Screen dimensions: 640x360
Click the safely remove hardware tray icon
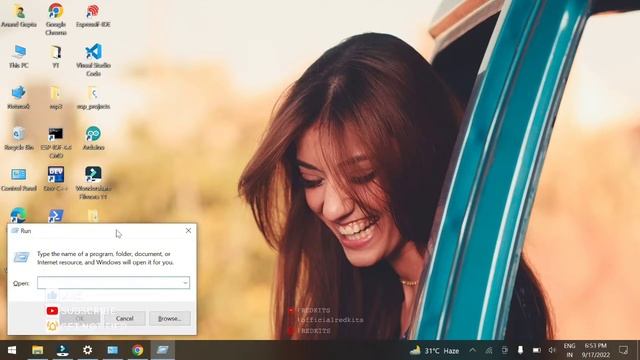coord(520,350)
